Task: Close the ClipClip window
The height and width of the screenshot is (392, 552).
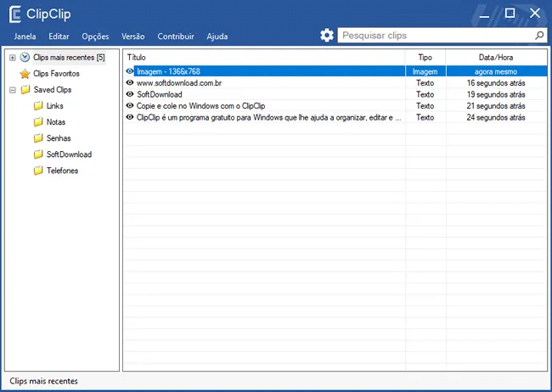Action: [x=535, y=14]
